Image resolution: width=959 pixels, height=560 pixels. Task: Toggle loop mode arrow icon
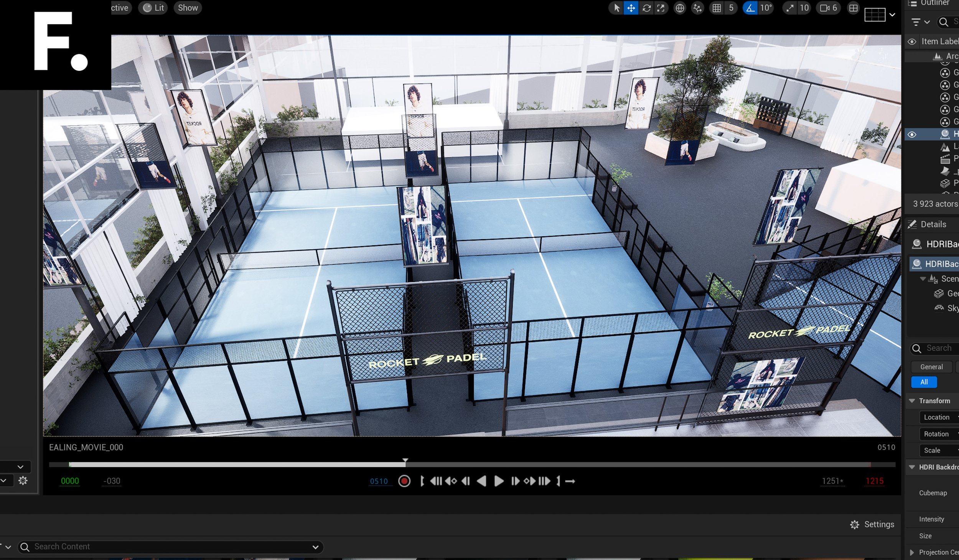570,481
